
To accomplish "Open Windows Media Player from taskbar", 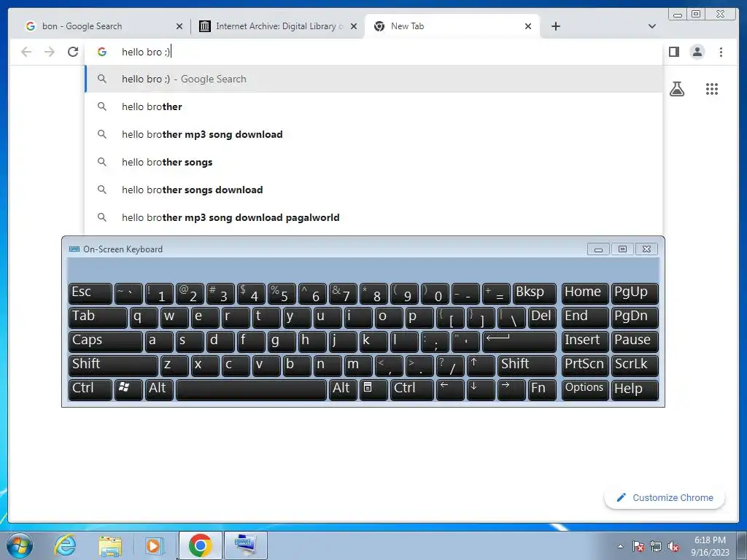I will pyautogui.click(x=154, y=545).
